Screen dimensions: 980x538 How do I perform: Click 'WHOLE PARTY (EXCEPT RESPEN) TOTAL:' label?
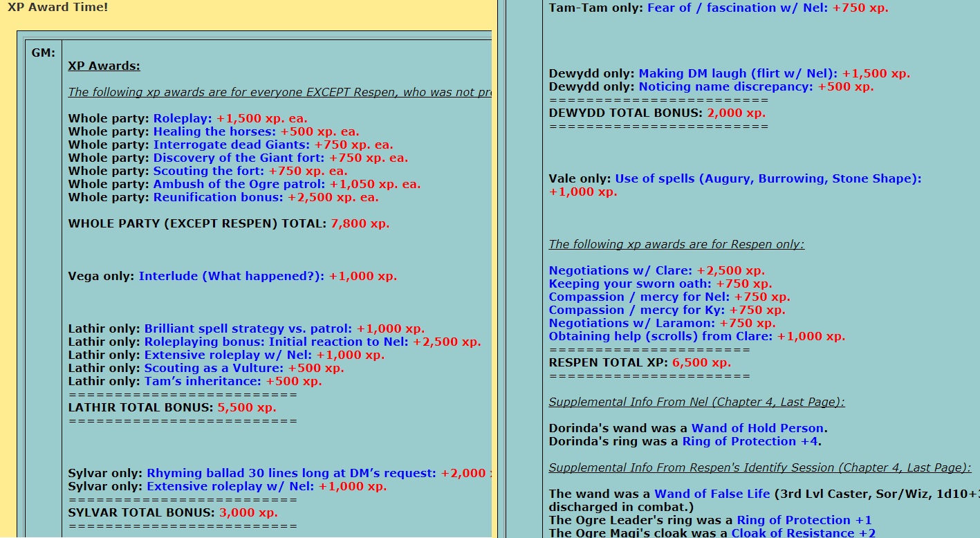tap(198, 224)
